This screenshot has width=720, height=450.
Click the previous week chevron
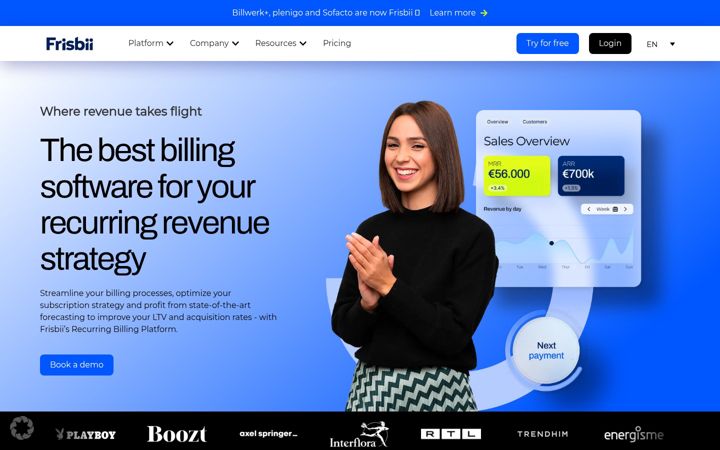point(589,209)
